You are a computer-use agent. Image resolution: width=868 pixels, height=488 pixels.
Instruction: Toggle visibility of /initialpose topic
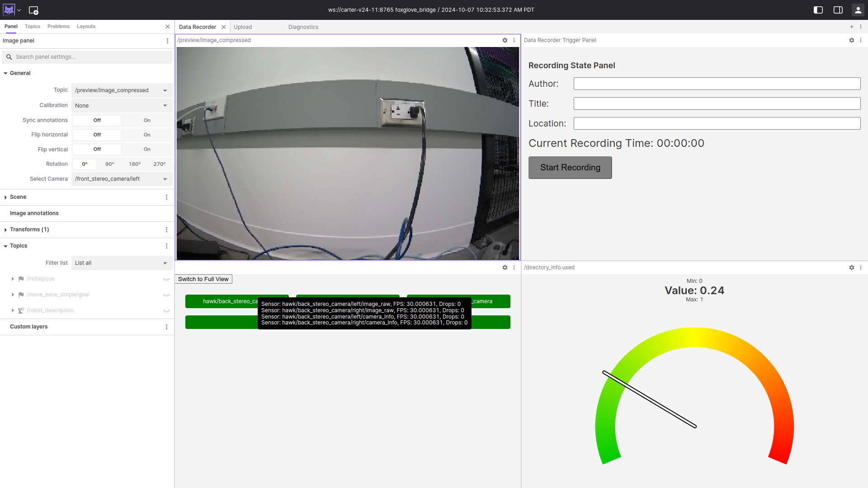coord(166,279)
